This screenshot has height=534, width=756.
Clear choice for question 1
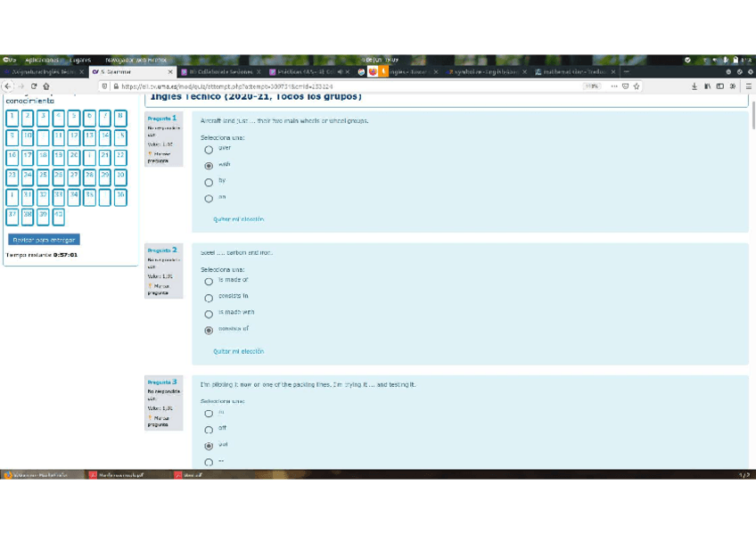239,219
